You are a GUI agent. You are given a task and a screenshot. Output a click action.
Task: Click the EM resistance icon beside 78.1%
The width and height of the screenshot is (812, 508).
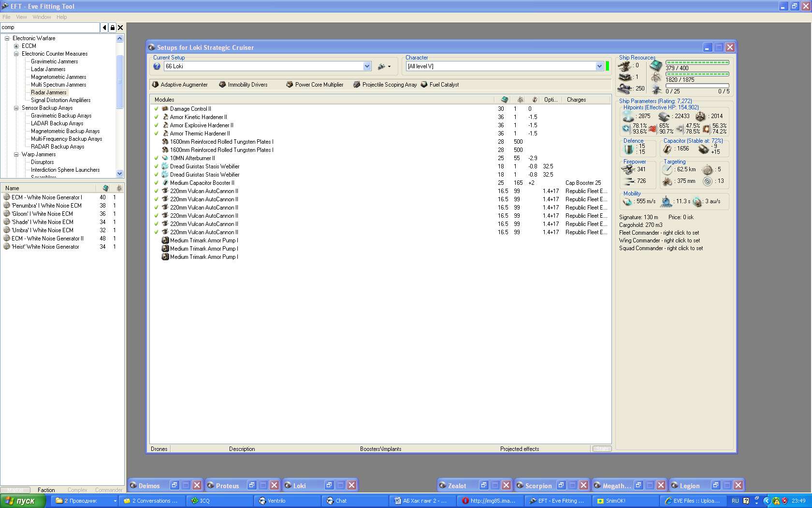coord(626,129)
